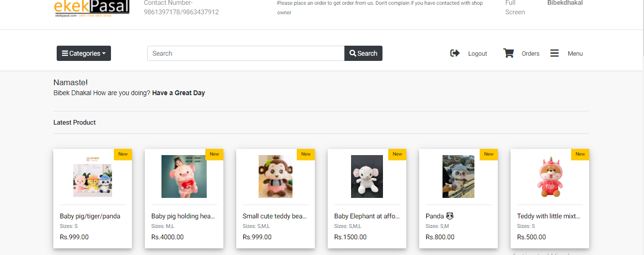Screen dimensions: 644x255
Task: Click the Teddy with little mixture thumbnail
Action: tap(550, 177)
